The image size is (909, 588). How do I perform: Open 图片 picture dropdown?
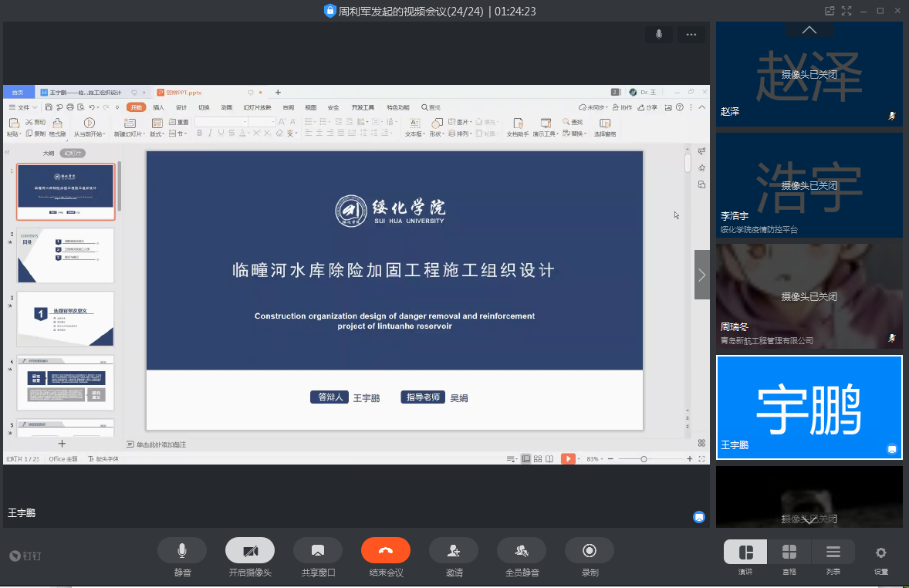(459, 123)
